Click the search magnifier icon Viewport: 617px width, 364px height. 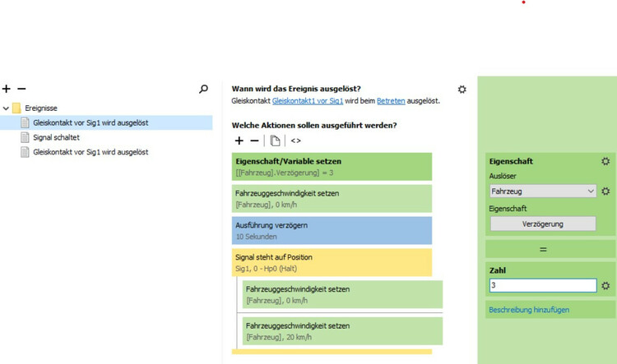pos(204,89)
